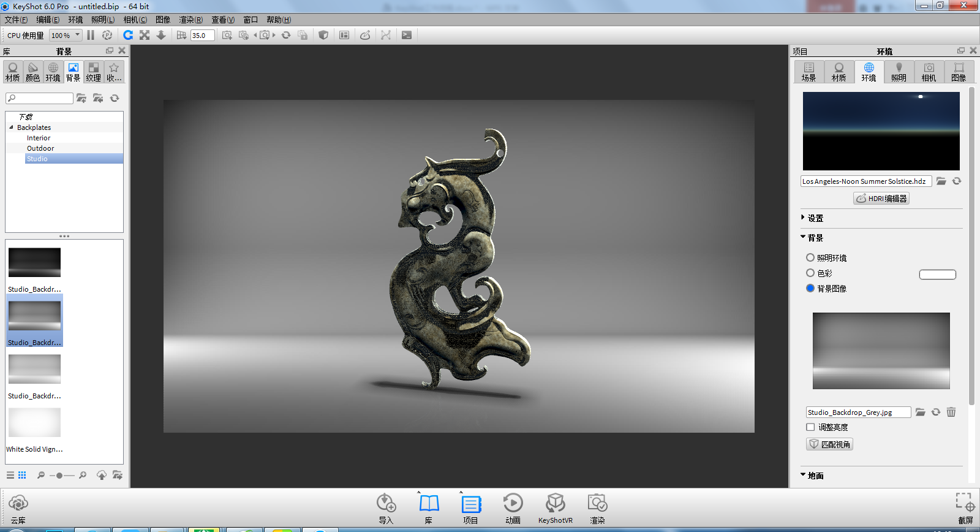Click the background color swatch
Viewport: 980px width, 532px height.
[x=937, y=275]
